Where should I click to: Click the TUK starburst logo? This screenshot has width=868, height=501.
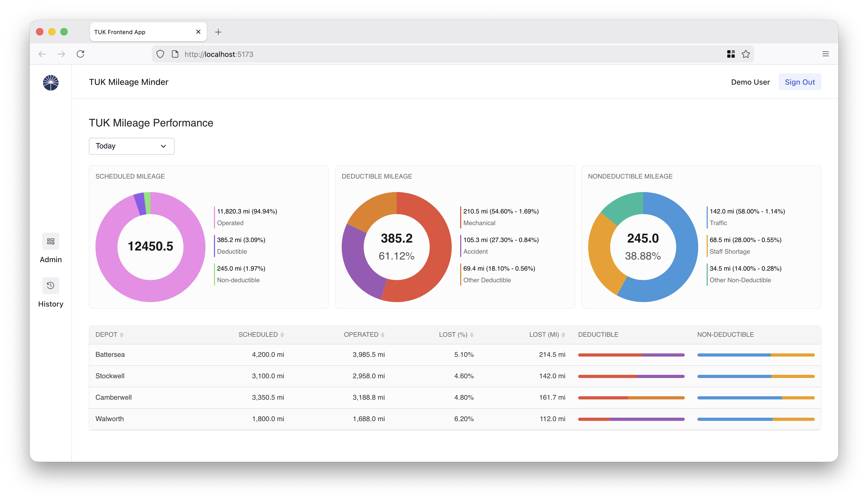coord(51,83)
